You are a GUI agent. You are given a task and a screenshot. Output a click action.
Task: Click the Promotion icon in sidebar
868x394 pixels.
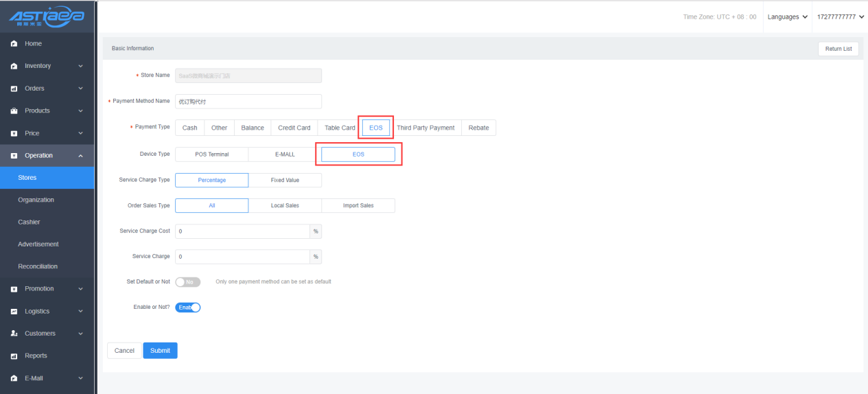pyautogui.click(x=13, y=289)
